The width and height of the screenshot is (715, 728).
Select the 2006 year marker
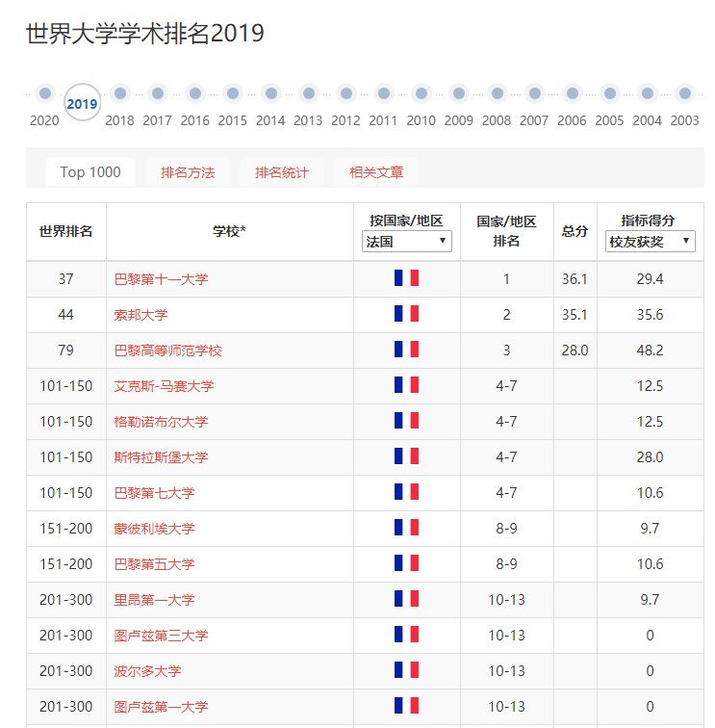pyautogui.click(x=573, y=93)
